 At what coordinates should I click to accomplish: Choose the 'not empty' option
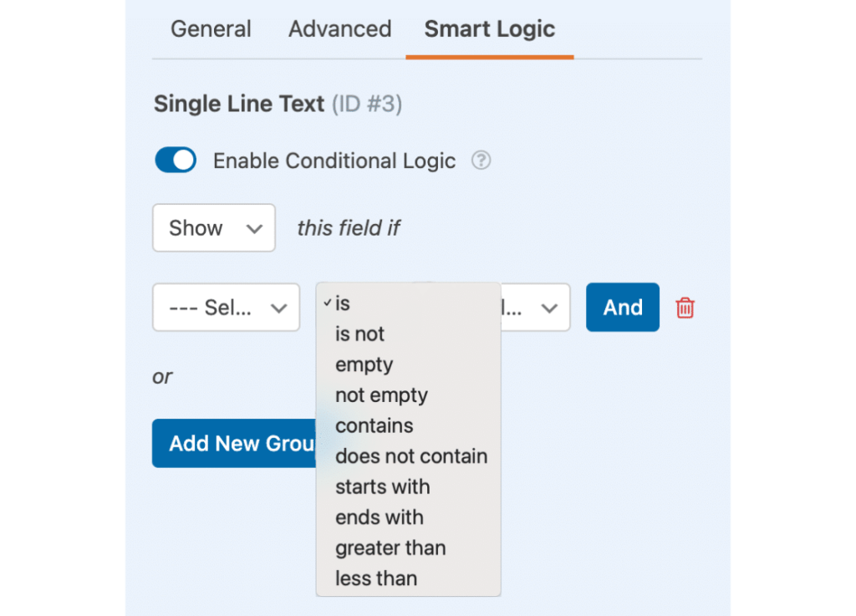point(381,395)
